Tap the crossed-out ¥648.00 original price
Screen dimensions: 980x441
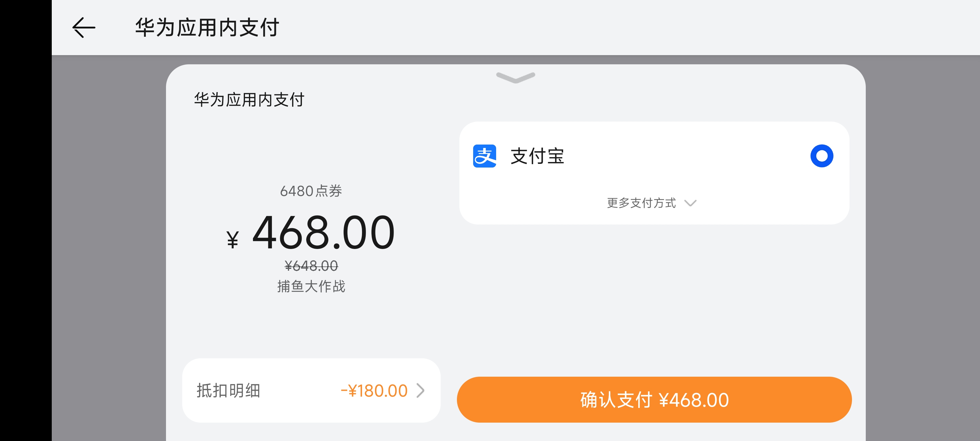[x=311, y=266]
